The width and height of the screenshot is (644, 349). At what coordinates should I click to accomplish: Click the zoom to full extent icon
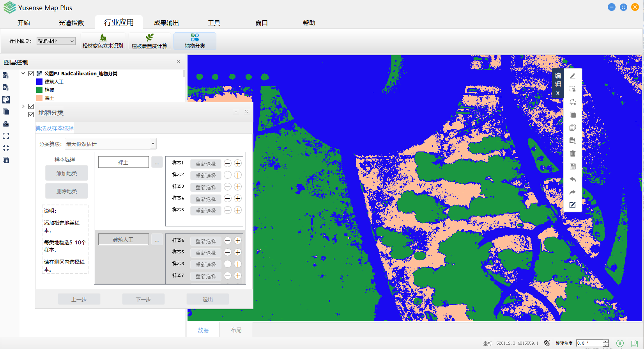pos(6,136)
